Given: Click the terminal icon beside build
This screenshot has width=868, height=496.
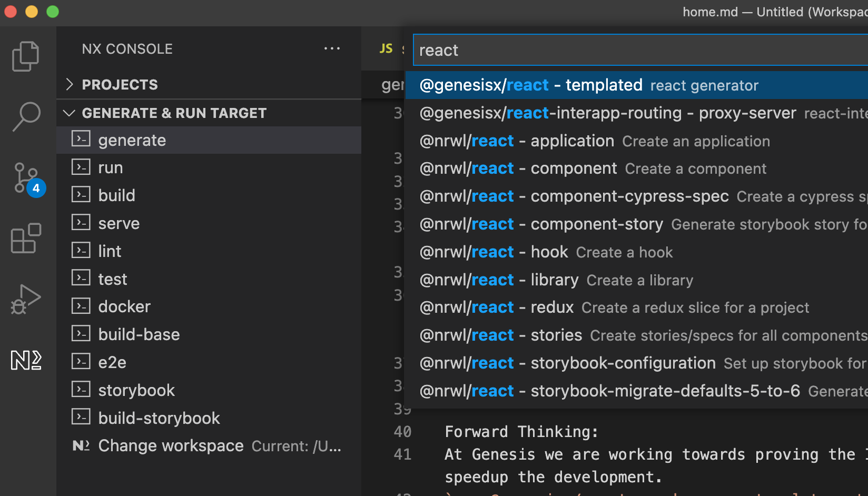Looking at the screenshot, I should tap(81, 195).
